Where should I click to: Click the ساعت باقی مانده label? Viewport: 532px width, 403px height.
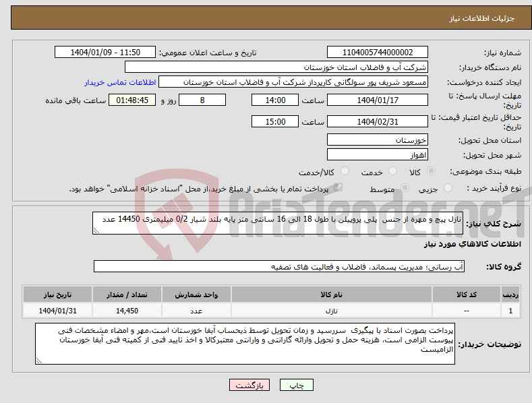pos(76,101)
